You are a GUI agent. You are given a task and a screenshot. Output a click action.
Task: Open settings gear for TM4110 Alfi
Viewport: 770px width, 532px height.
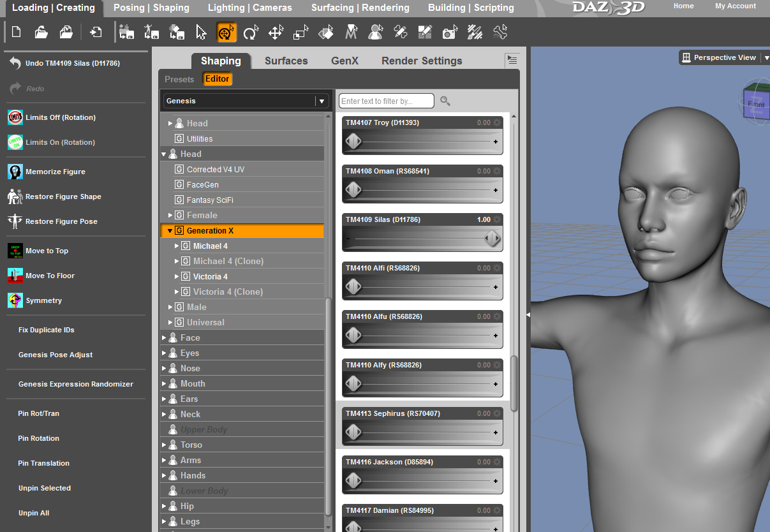[x=497, y=268]
